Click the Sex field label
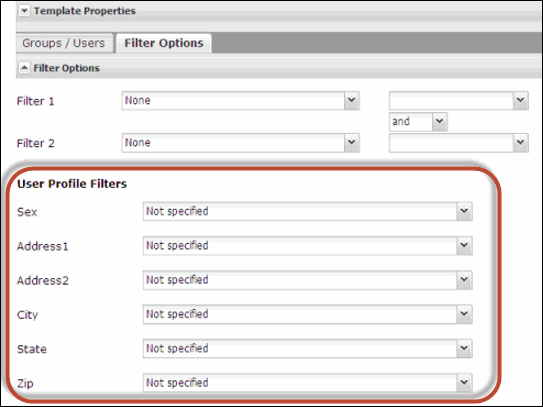Viewport: 543px width, 407px height. (x=27, y=212)
